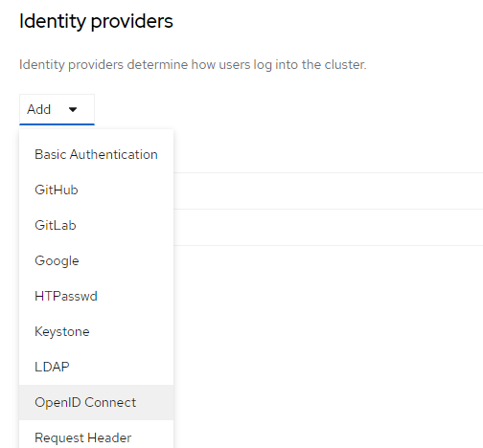Choose Keystone from the dropdown menu
The image size is (483, 448).
(x=96, y=331)
